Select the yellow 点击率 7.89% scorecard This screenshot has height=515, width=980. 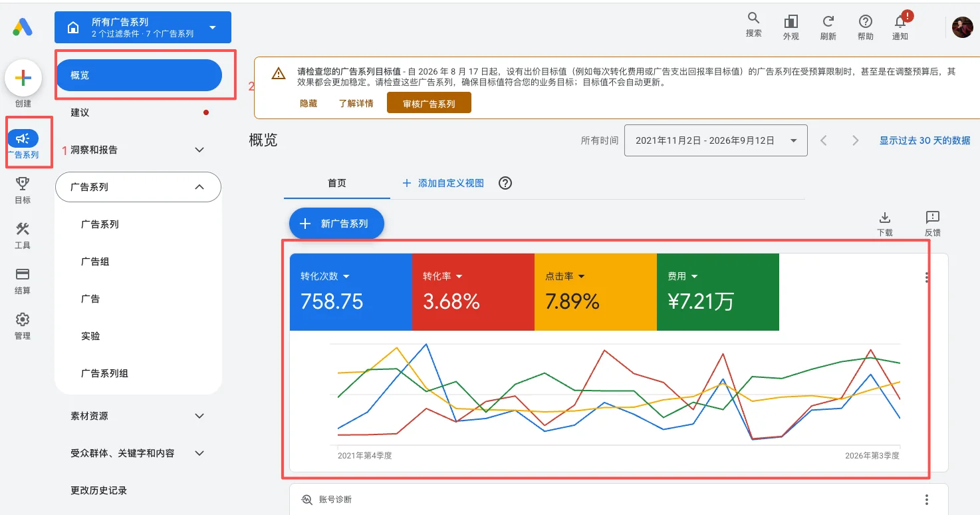[596, 291]
